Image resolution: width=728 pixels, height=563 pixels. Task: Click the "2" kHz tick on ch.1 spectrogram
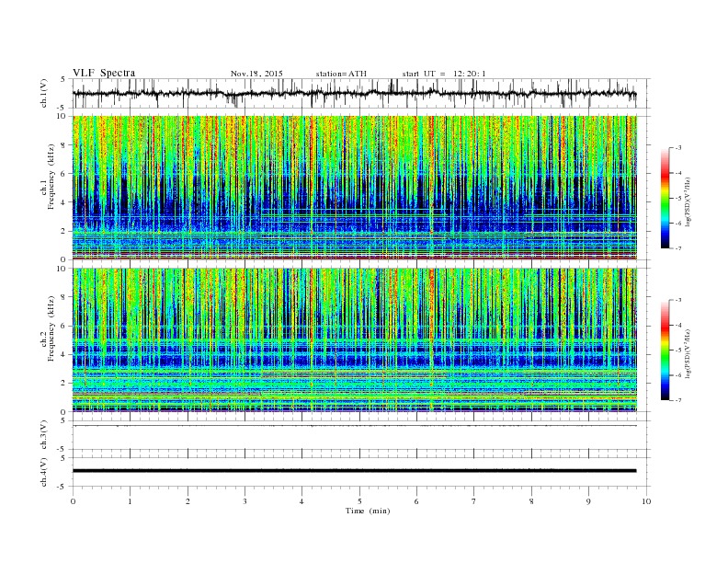[x=64, y=231]
